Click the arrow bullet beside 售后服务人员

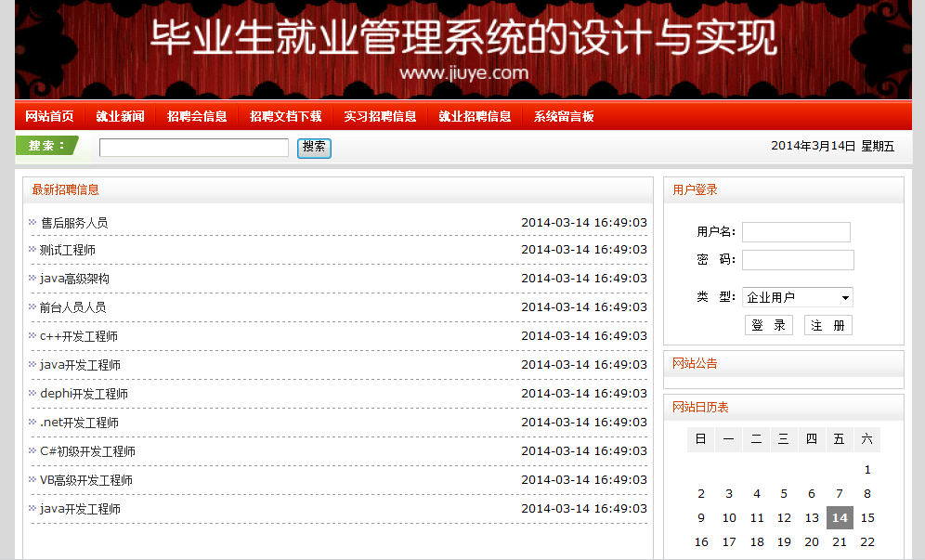[33, 222]
